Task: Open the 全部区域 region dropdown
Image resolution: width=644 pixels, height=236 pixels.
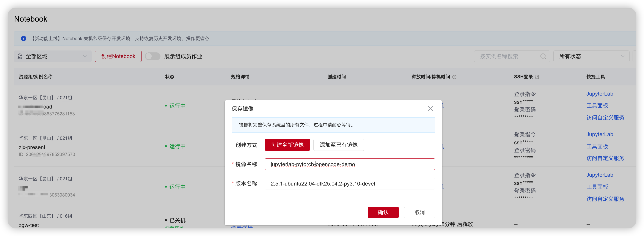Action: click(x=53, y=56)
